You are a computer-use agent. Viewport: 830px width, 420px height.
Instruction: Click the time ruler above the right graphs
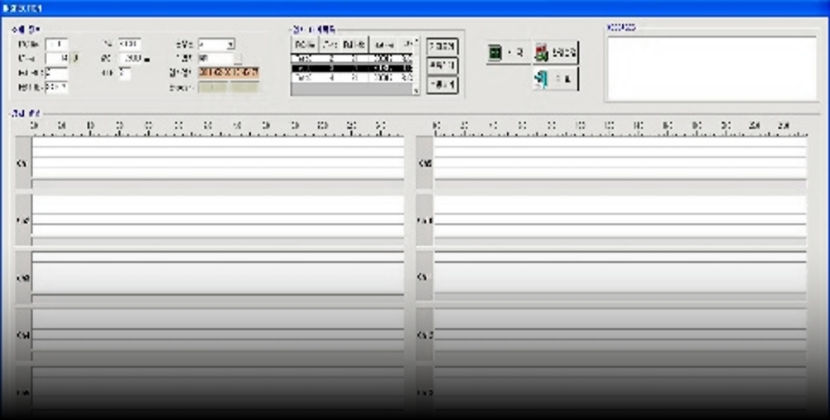(x=620, y=129)
